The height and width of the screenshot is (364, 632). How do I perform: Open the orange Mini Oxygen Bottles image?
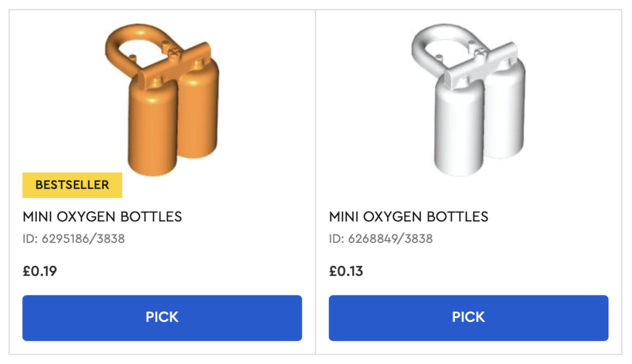162,99
